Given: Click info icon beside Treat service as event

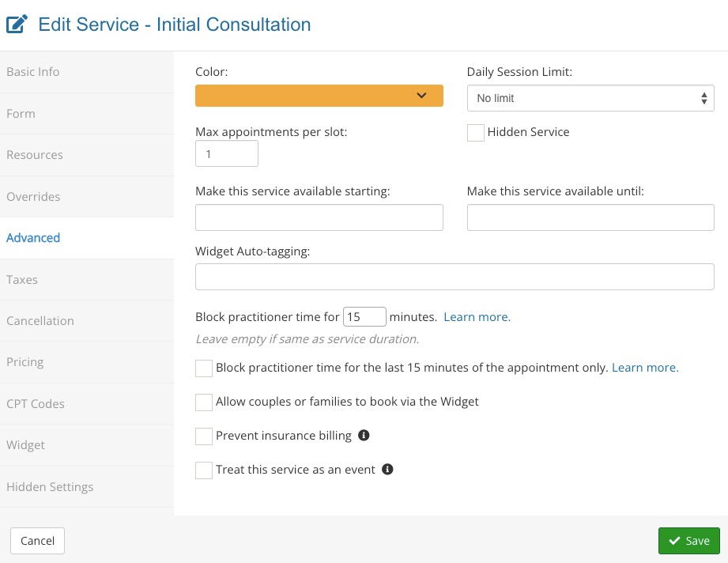Looking at the screenshot, I should (x=387, y=469).
